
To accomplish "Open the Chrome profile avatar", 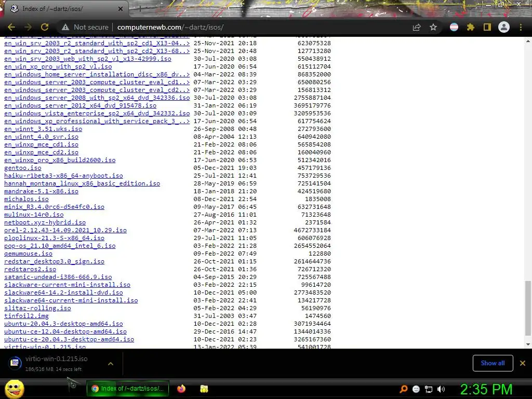I will [504, 27].
